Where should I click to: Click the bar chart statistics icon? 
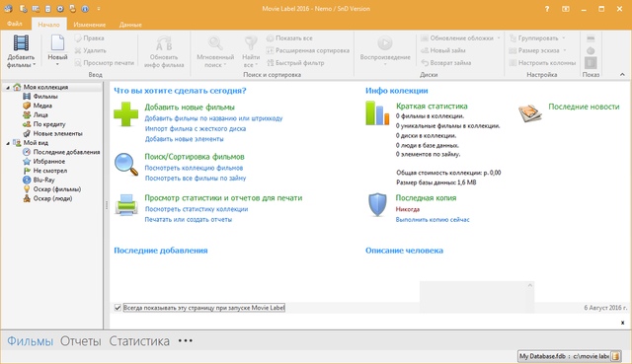coord(377,113)
